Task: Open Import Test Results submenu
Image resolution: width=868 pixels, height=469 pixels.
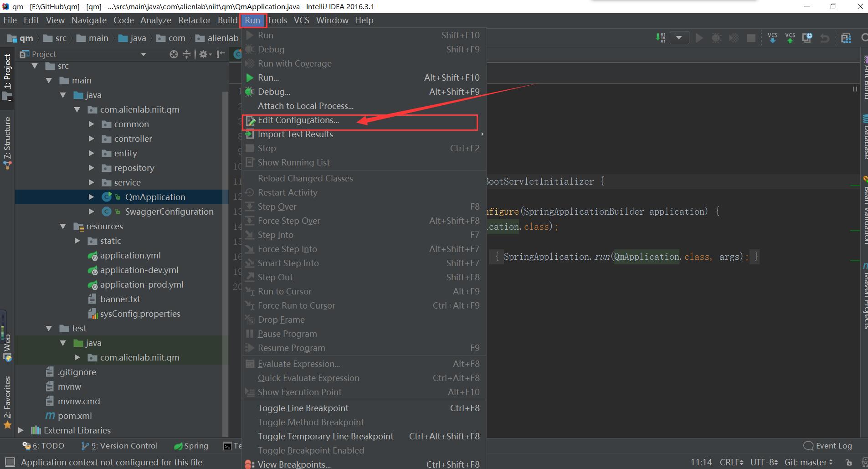Action: pyautogui.click(x=364, y=134)
